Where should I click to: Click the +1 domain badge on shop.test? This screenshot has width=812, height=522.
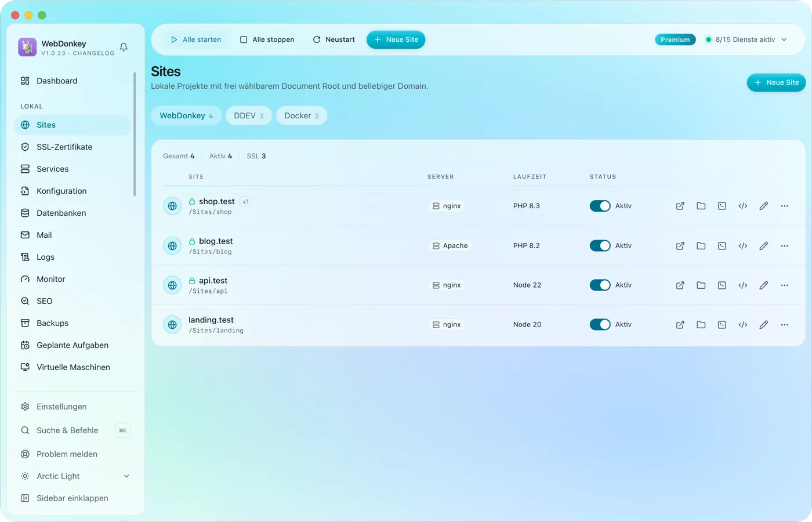tap(246, 202)
